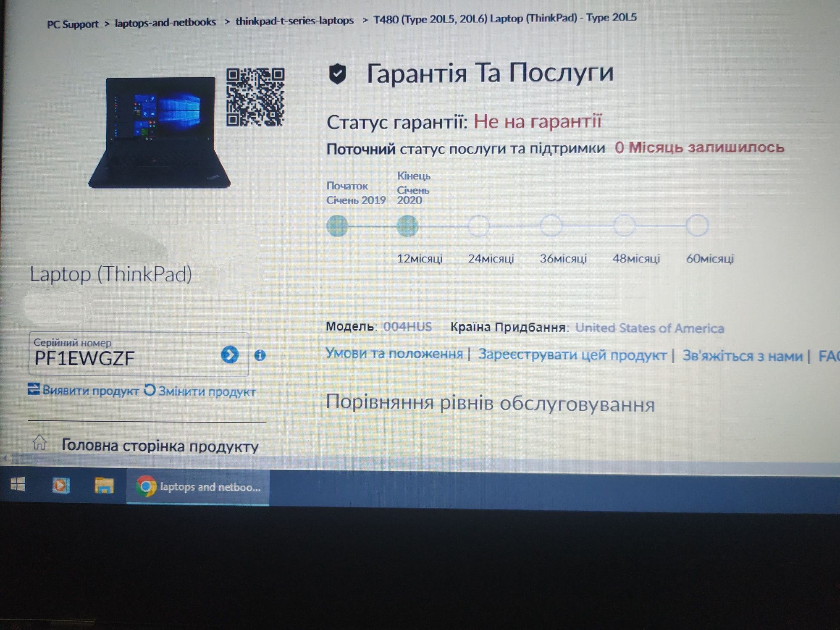Click the 60-month timeline circle
840x630 pixels.
pos(697,226)
